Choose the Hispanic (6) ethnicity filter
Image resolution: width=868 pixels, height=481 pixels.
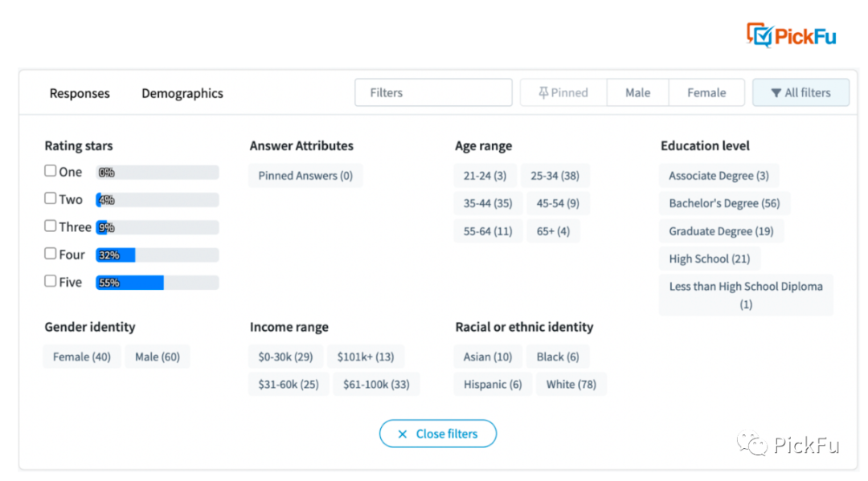(x=493, y=385)
